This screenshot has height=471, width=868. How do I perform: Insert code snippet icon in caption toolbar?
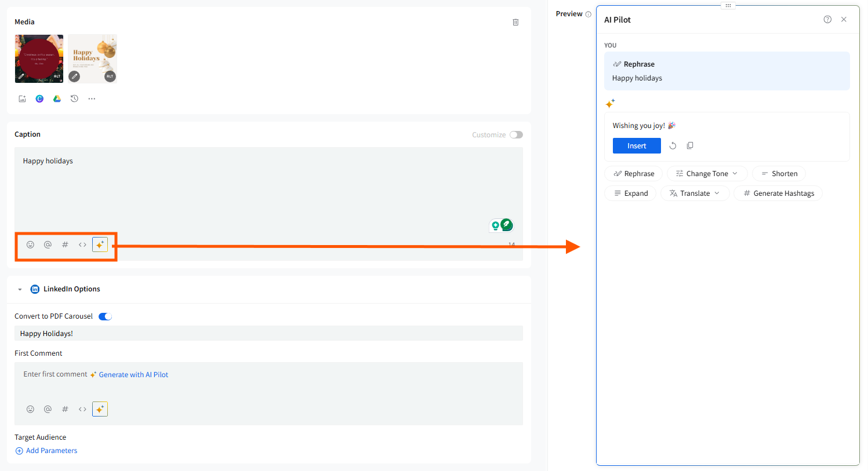82,244
